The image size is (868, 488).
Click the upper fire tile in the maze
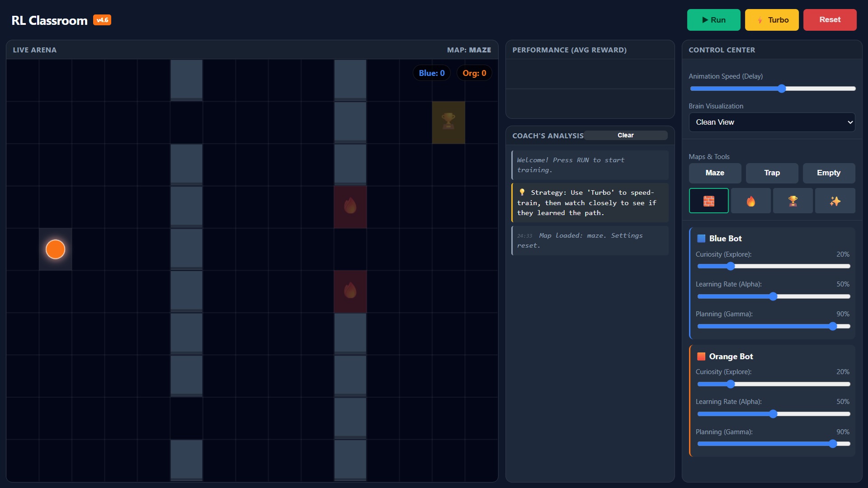[x=350, y=206]
